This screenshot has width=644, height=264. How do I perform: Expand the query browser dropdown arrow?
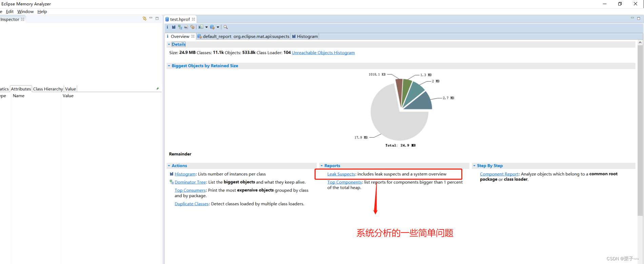pos(218,27)
